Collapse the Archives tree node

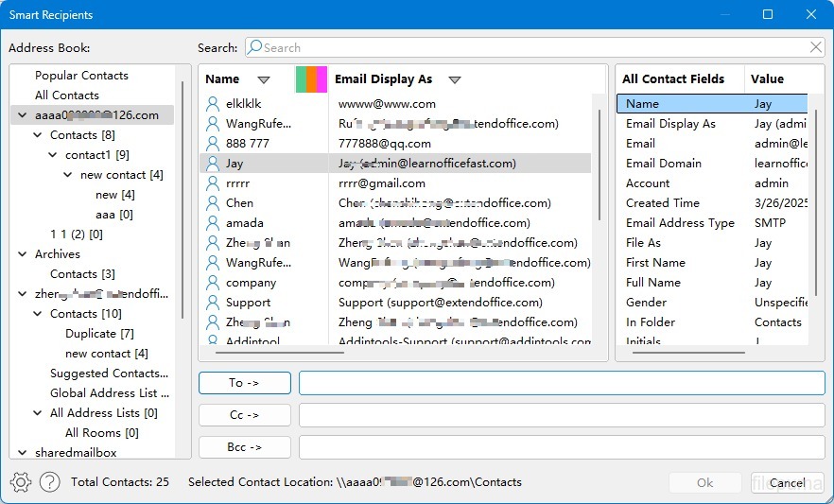point(23,254)
